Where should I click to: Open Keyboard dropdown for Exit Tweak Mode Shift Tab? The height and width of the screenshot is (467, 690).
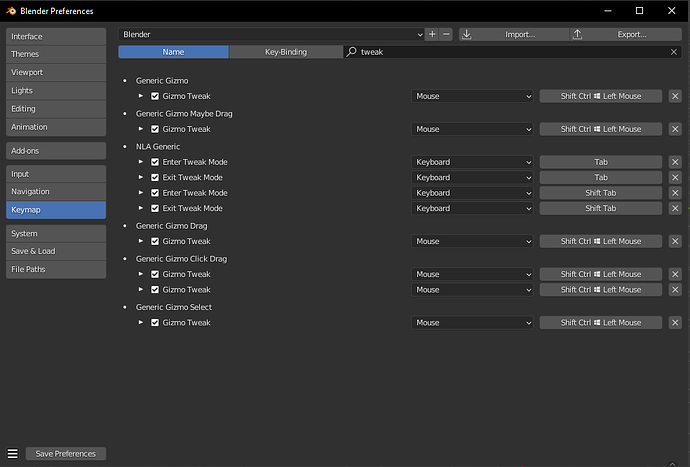pyautogui.click(x=472, y=208)
